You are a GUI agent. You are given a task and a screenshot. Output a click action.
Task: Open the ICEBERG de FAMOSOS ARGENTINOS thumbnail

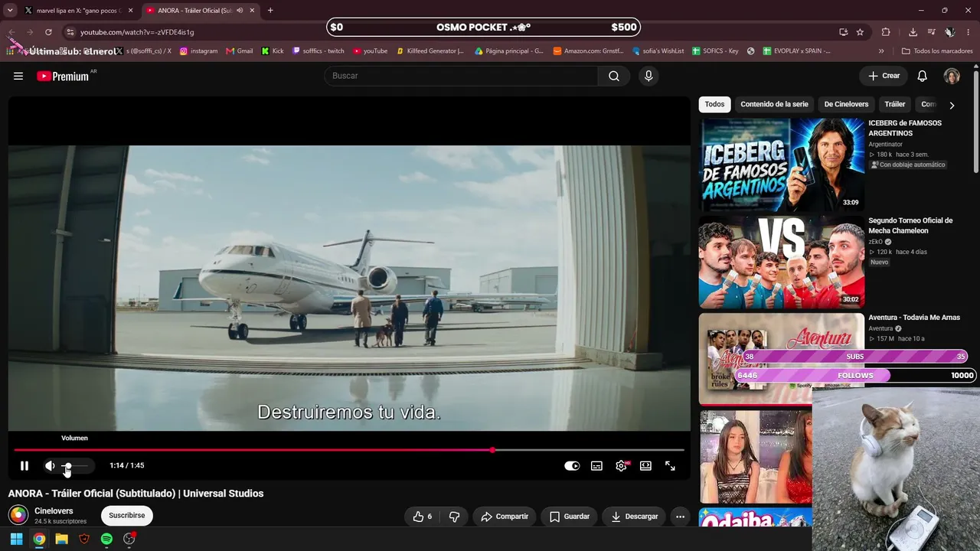tap(782, 165)
